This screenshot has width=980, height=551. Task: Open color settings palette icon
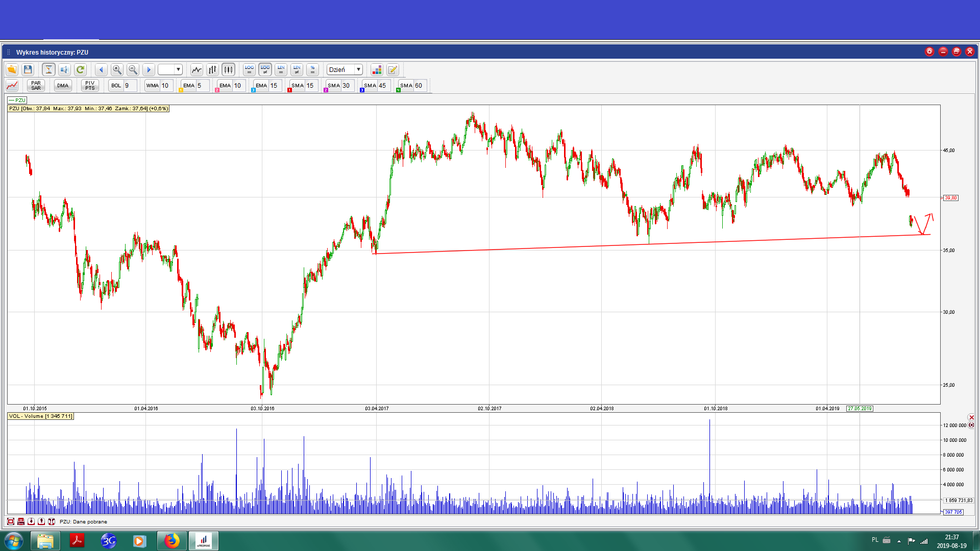pos(377,69)
